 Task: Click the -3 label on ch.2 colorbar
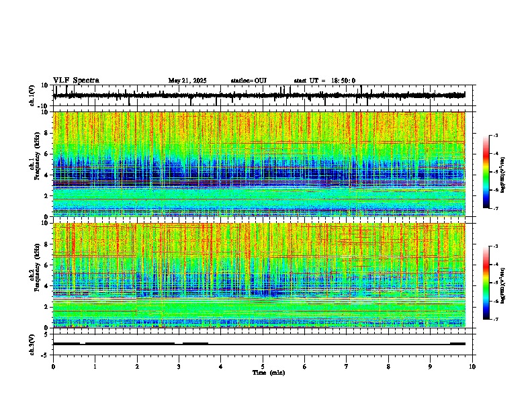(495, 246)
